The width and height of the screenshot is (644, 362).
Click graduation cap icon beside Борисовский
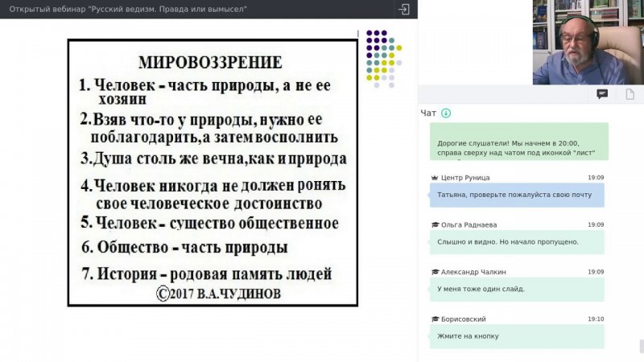435,319
